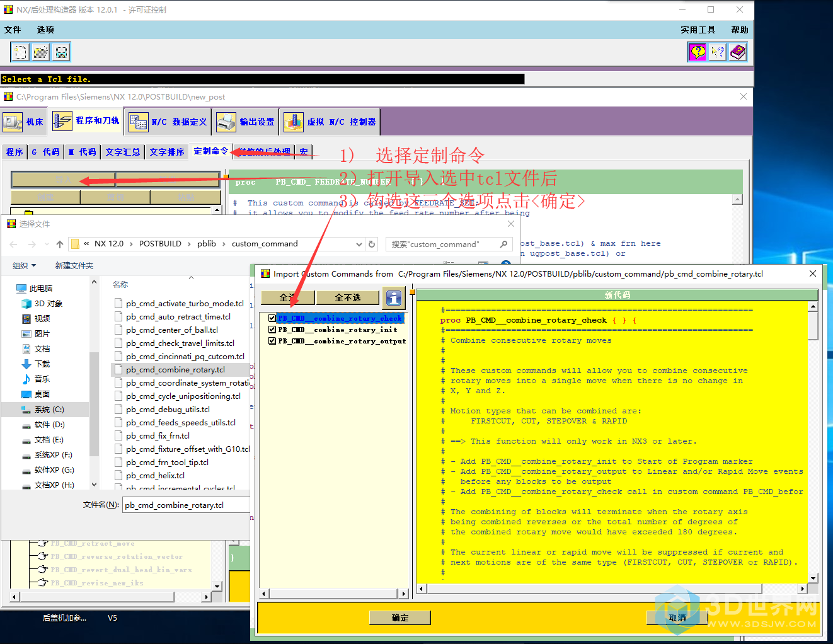Click the context-sensitive help icon
833x644 pixels.
tap(718, 52)
